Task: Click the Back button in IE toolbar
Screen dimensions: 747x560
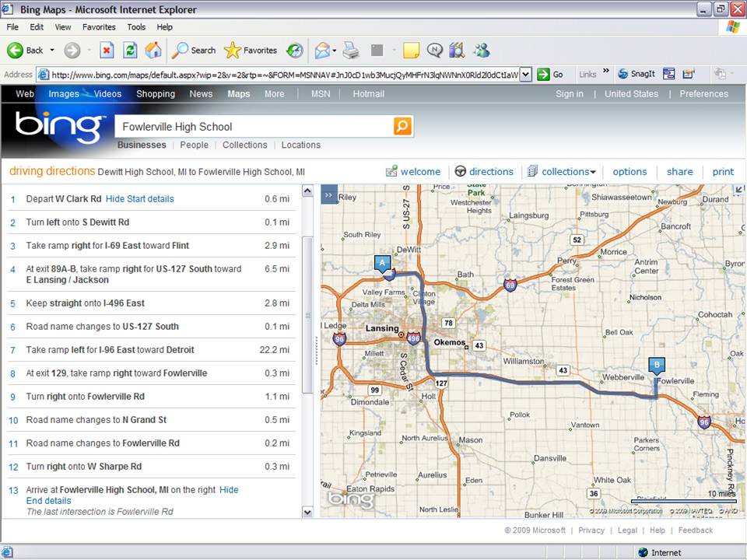Action: pyautogui.click(x=25, y=50)
